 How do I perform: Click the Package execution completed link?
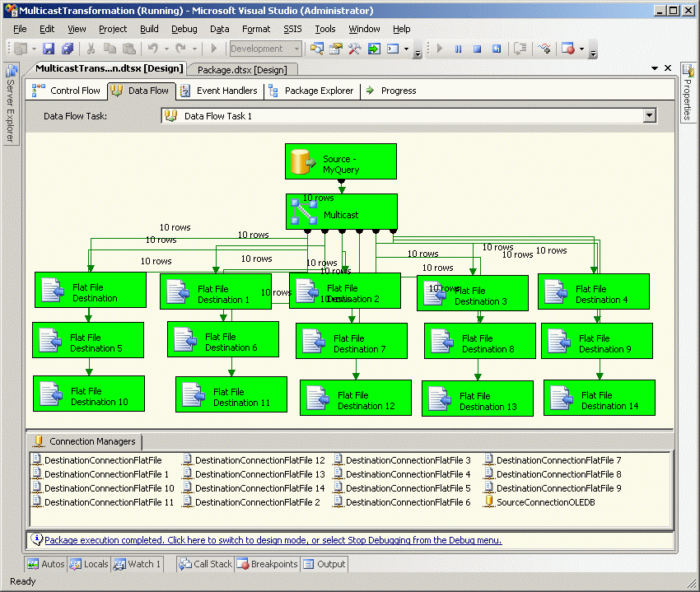(x=272, y=541)
